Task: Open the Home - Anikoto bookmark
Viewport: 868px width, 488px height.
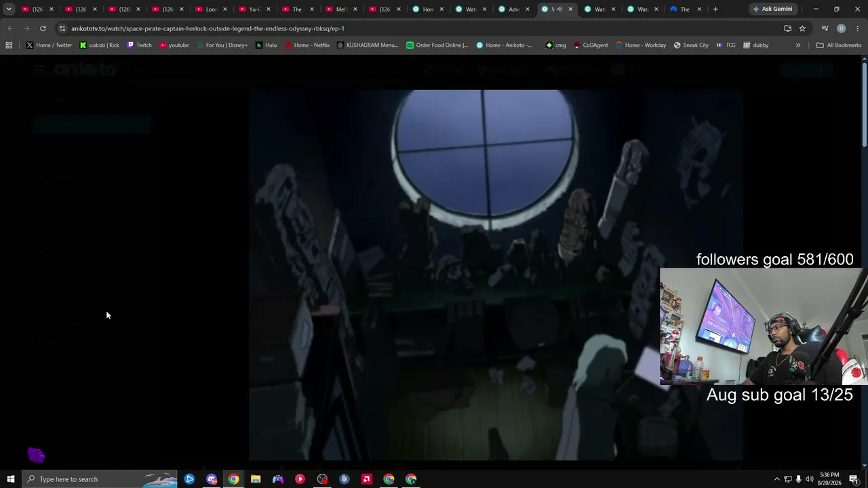Action: (x=505, y=45)
